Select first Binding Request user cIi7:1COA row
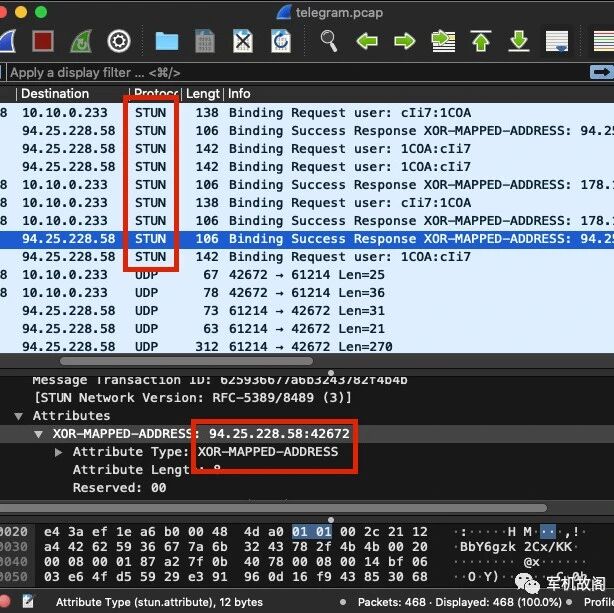The image size is (614, 613). pyautogui.click(x=307, y=113)
